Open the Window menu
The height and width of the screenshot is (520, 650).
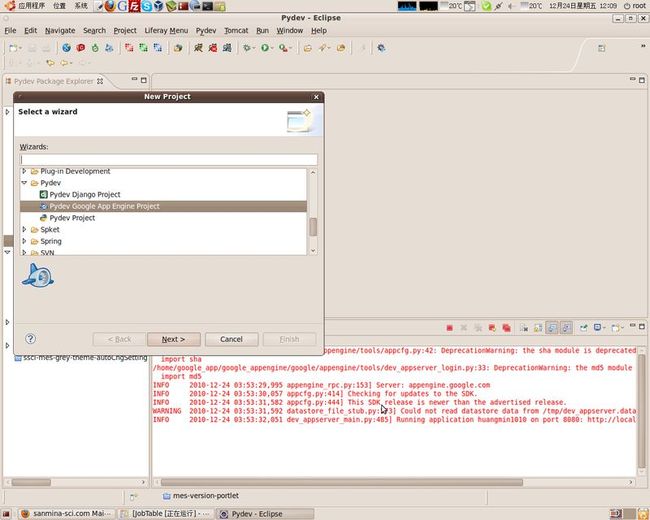coord(290,31)
